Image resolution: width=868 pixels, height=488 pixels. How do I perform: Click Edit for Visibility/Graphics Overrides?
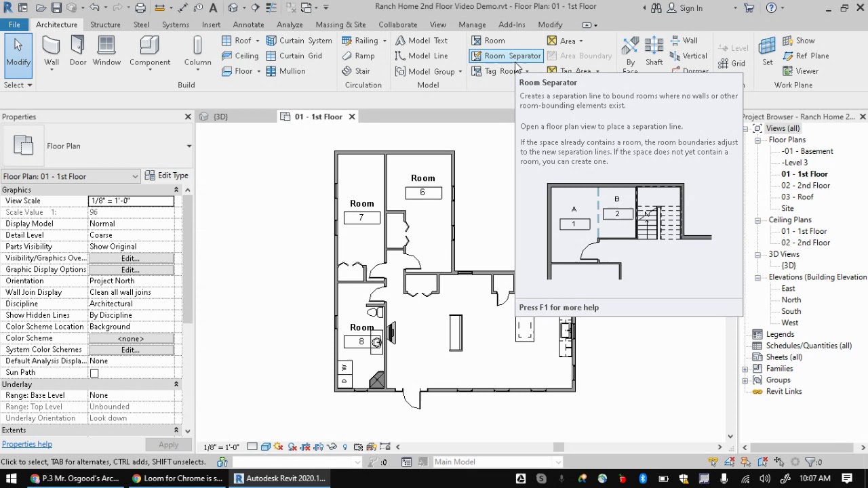point(130,258)
